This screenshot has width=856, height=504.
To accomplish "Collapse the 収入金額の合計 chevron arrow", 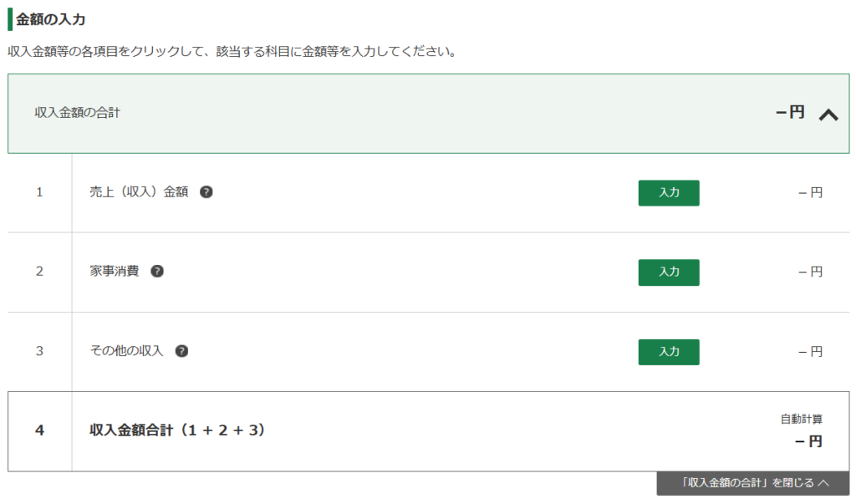I will [x=828, y=115].
